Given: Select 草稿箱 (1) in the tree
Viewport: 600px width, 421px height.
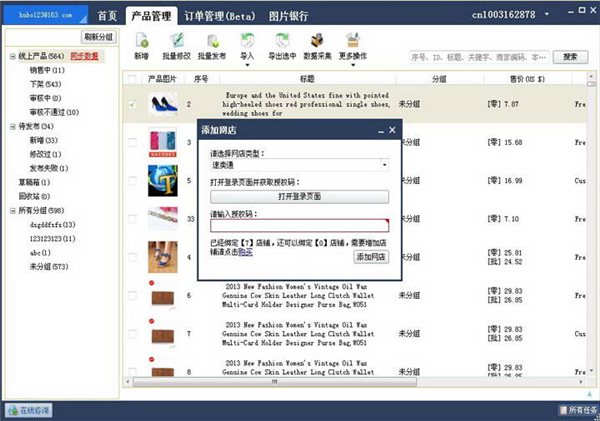Looking at the screenshot, I should coord(34,183).
